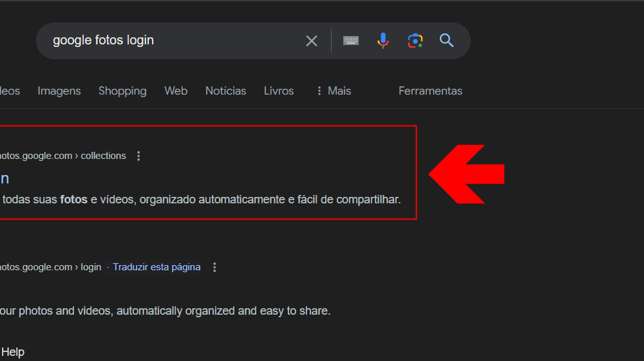Switch to the Imagens tab
This screenshot has width=644, height=361.
point(59,91)
